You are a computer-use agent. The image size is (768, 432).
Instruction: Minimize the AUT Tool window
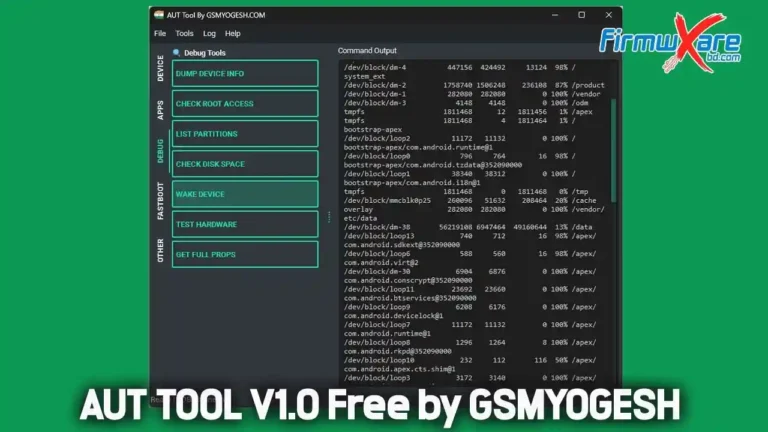[555, 15]
